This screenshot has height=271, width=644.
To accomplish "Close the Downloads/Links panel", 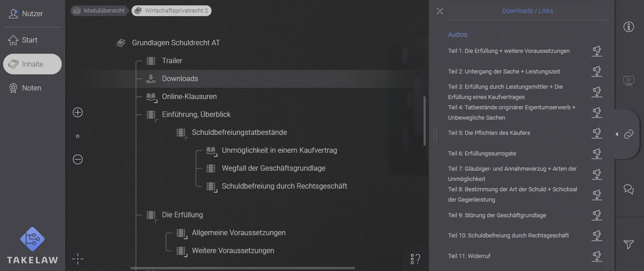I will tap(440, 11).
